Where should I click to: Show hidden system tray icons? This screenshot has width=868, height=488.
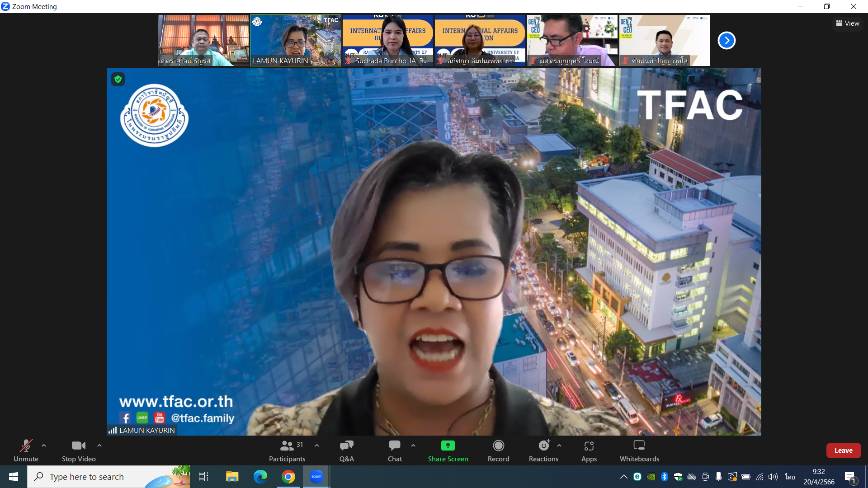click(624, 477)
